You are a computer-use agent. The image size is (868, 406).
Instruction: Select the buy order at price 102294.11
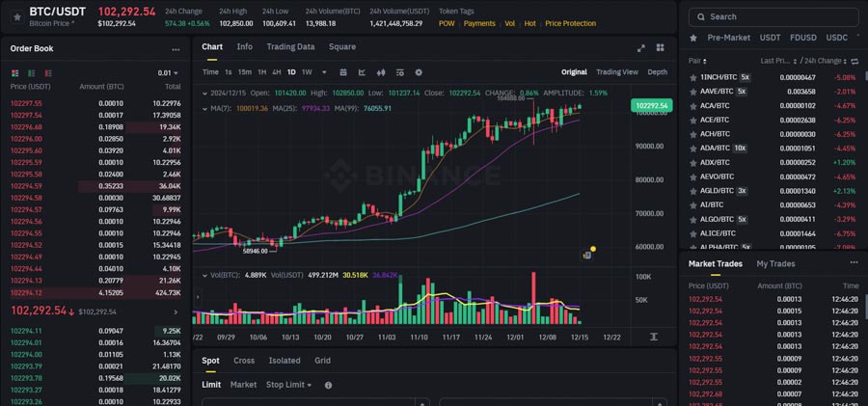click(x=95, y=331)
